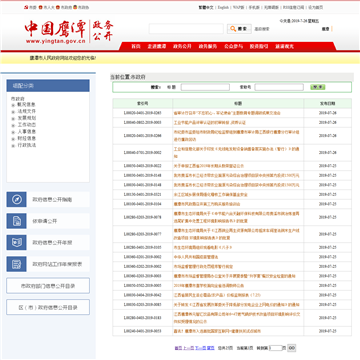This screenshot has height=360, width=360.
Task: Open the RSS信息订阅 link
Action: click(x=294, y=7)
